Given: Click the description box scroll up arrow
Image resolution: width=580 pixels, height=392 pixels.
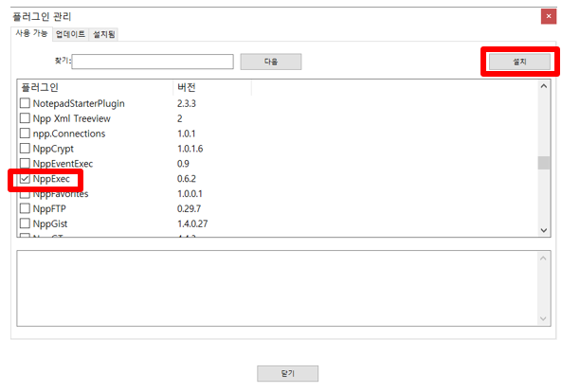Looking at the screenshot, I should click(x=543, y=258).
